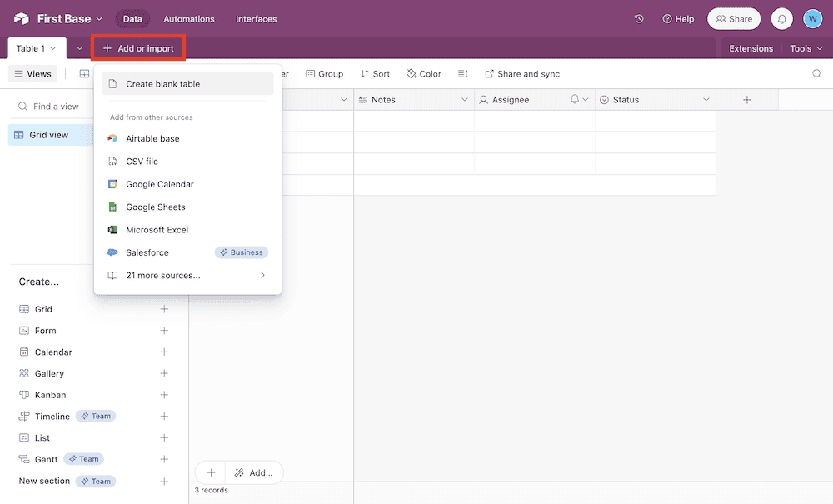Switch to the Data tab
833x504 pixels.
[132, 19]
